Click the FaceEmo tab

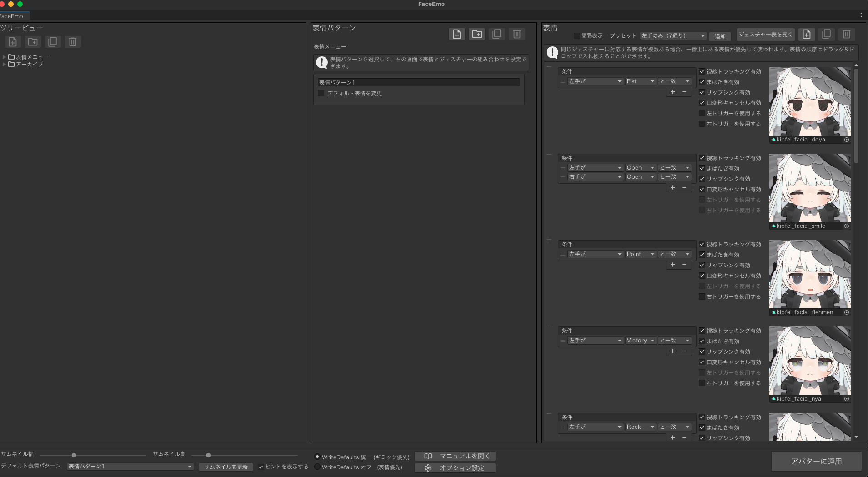(x=11, y=15)
